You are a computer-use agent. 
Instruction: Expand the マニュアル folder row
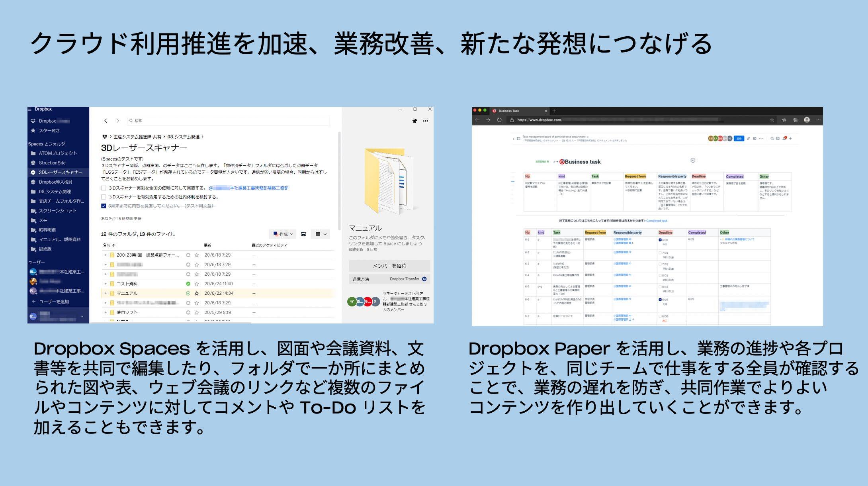pos(106,293)
